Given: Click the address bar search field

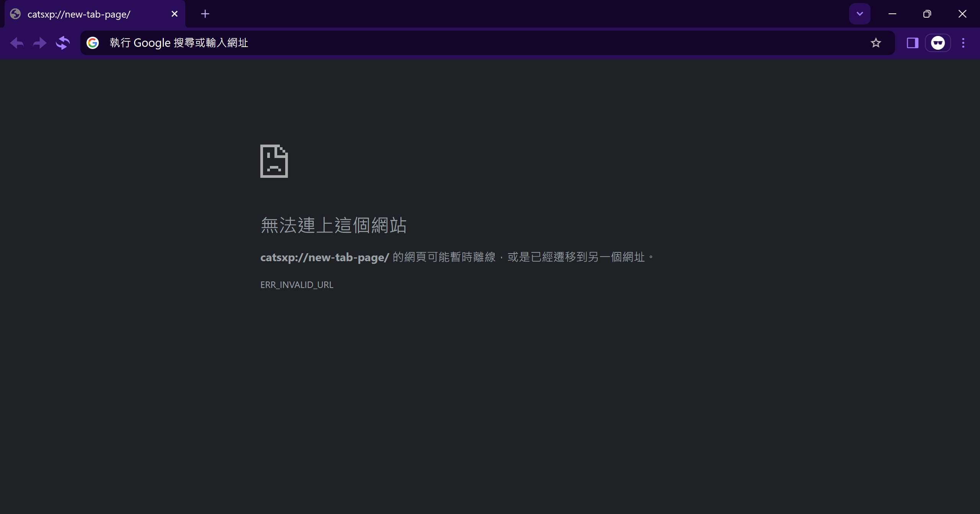Looking at the screenshot, I should tap(487, 43).
